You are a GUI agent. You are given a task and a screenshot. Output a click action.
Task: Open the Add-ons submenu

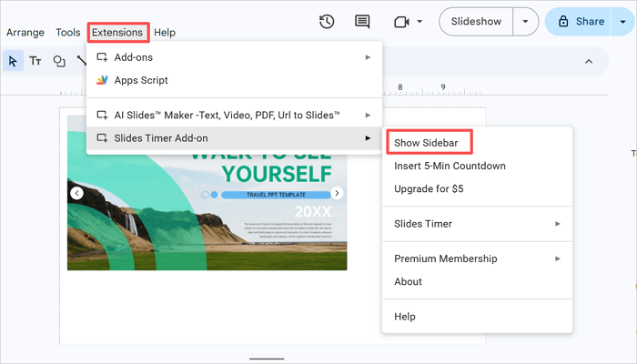(234, 57)
